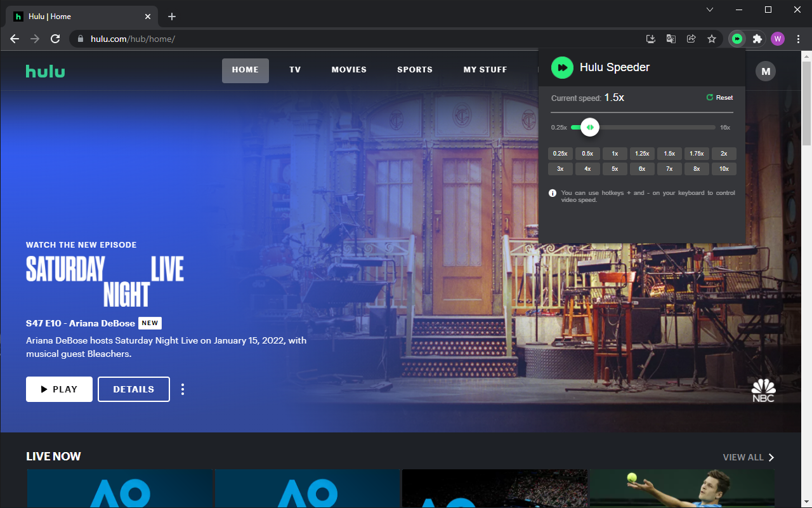Open more options dots next to Details
This screenshot has height=508, width=812.
pyautogui.click(x=183, y=389)
